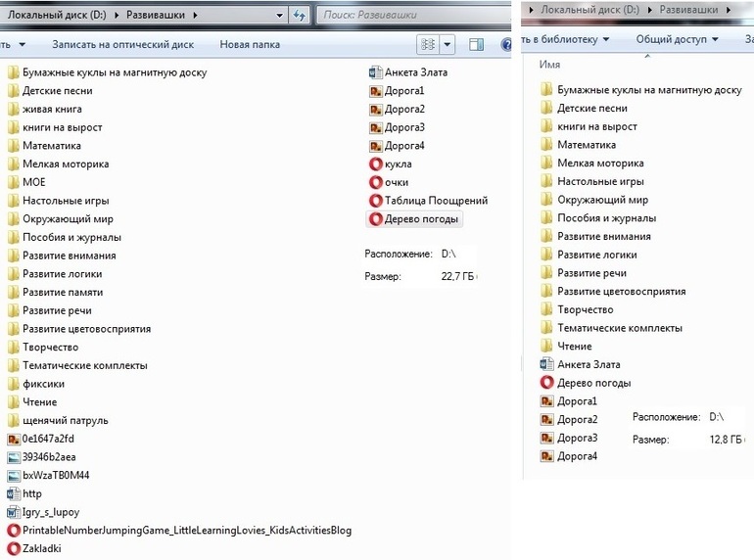754x560 pixels.
Task: Open the view options dropdown arrow
Action: 448,45
